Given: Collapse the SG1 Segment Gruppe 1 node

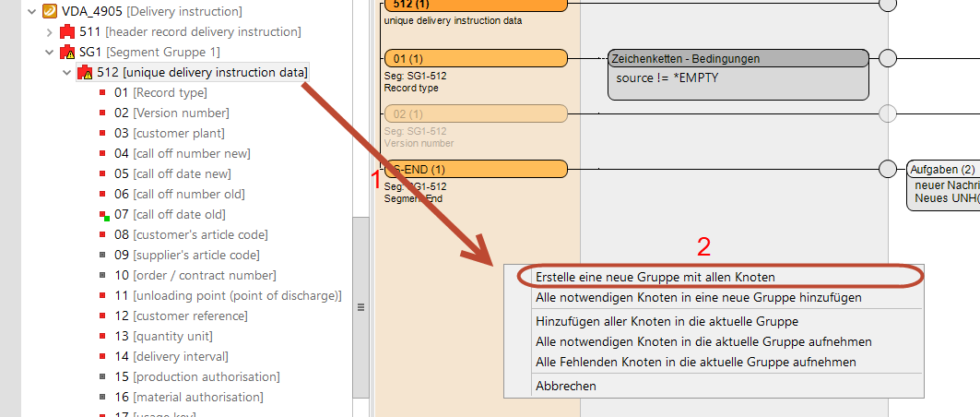Looking at the screenshot, I should tap(50, 53).
